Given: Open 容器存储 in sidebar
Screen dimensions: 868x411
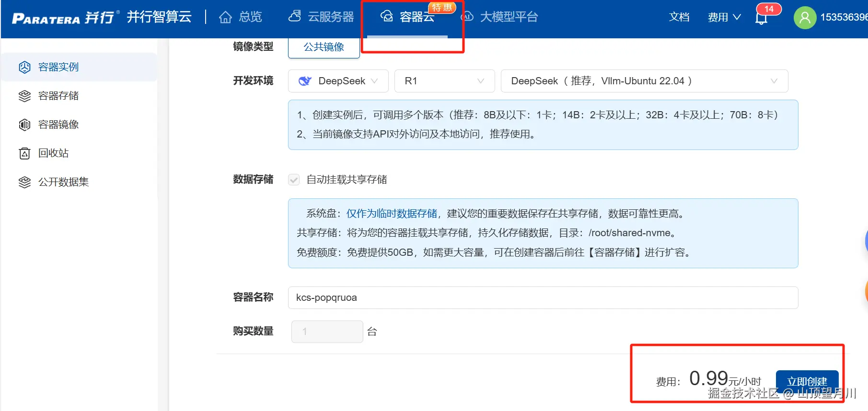Looking at the screenshot, I should point(79,96).
